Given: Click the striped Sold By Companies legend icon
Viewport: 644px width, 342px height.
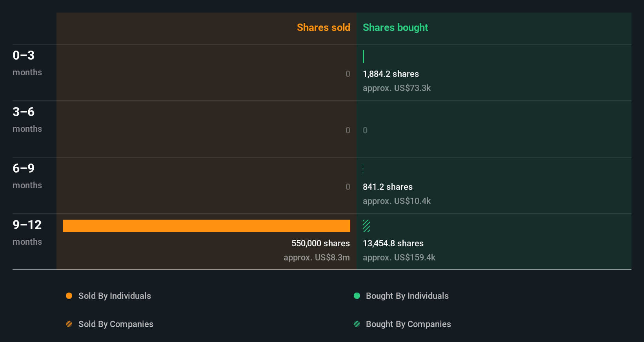Looking at the screenshot, I should coord(69,324).
